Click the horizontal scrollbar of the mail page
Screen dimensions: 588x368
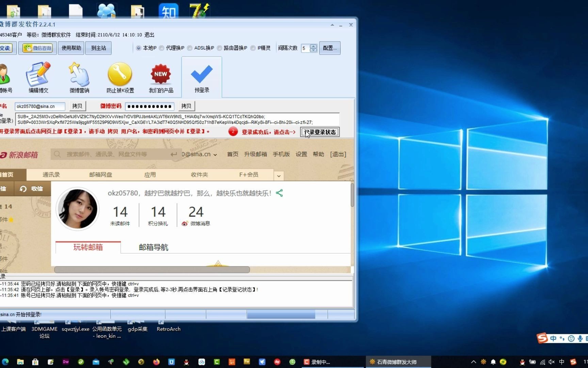[x=152, y=270]
